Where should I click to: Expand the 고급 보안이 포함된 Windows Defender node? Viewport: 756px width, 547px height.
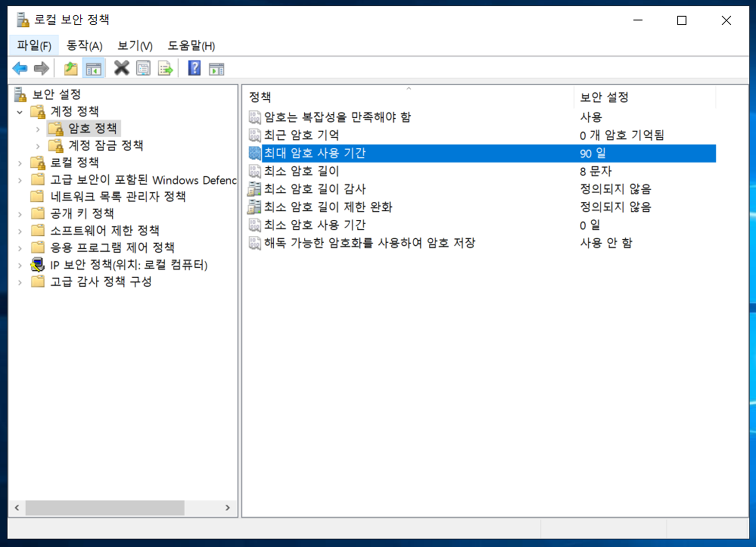click(x=20, y=180)
